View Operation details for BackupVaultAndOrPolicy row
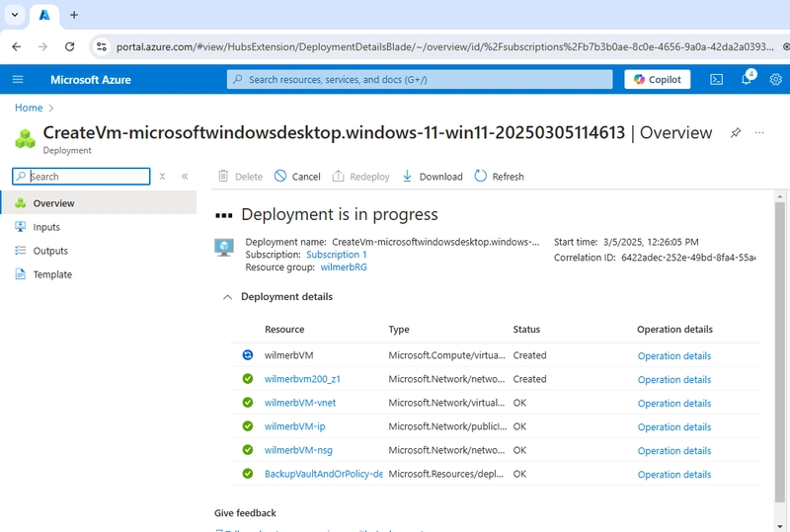 pos(674,474)
